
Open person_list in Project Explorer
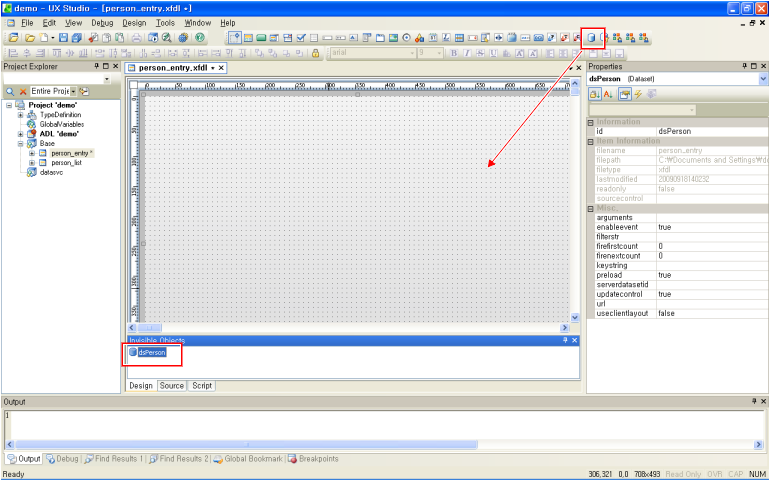coord(66,162)
